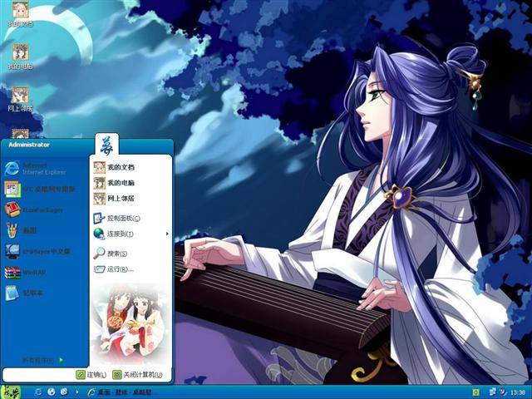
Task: Click the system tray clock
Action: coord(518,392)
